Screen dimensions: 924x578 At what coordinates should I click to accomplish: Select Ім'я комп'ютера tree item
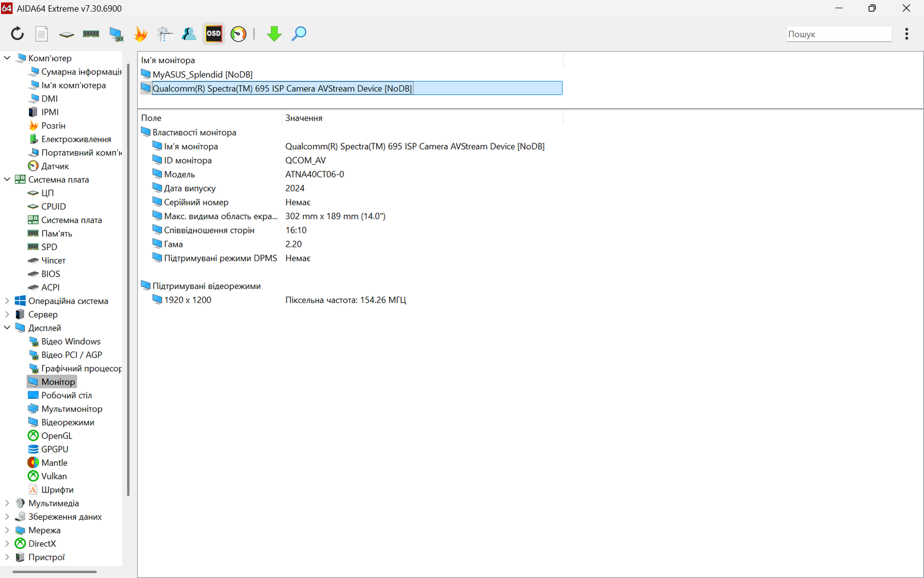pos(68,85)
